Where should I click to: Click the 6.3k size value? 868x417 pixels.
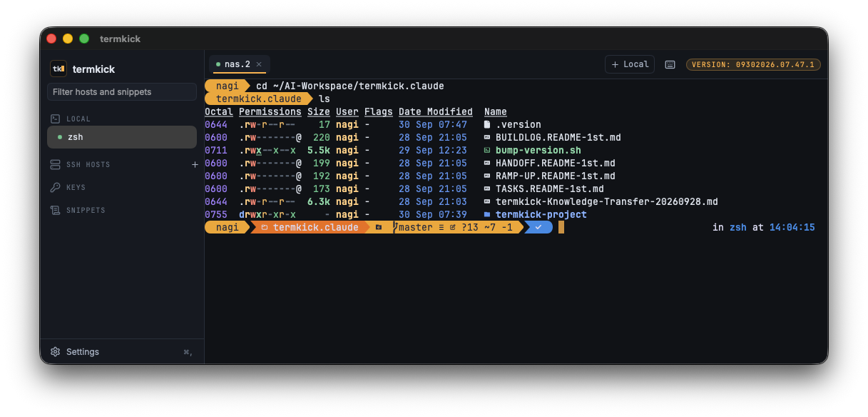(319, 201)
